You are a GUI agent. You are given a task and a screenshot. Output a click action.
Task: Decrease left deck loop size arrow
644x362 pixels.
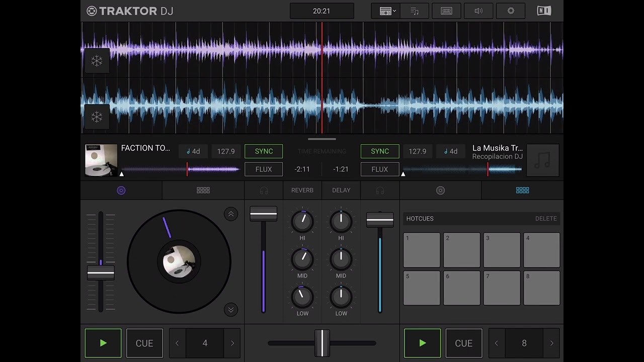[177, 343]
